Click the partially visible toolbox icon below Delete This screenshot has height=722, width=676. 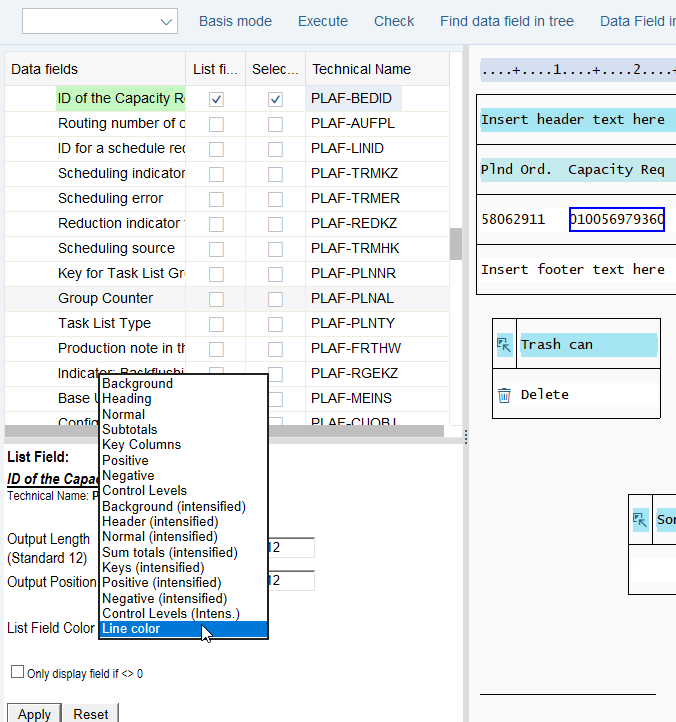[x=640, y=520]
